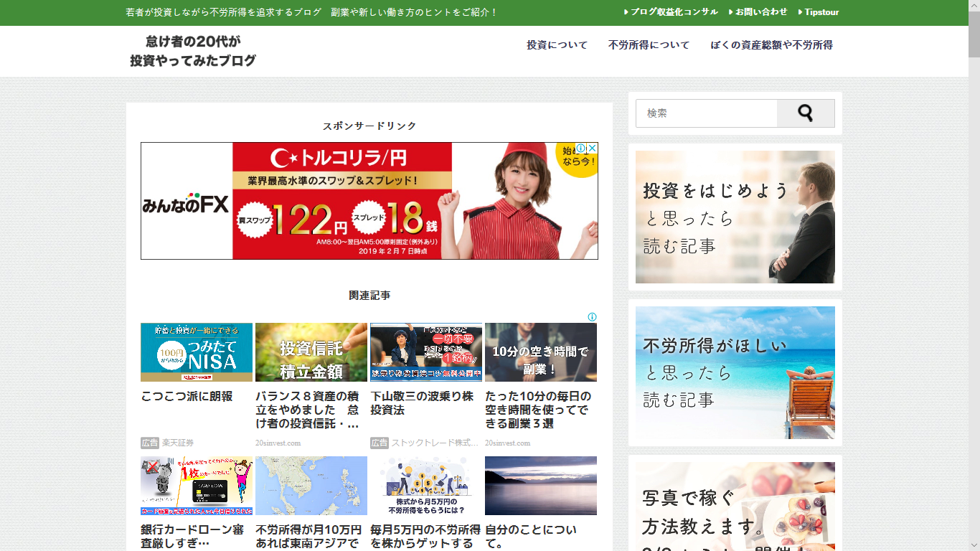Click scrollbar up arrow
The image size is (980, 551).
(974, 6)
